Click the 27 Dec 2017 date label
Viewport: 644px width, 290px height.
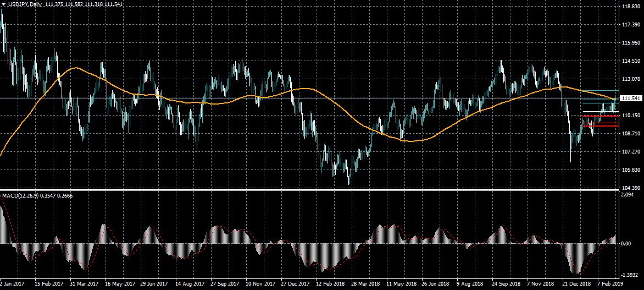coord(296,284)
